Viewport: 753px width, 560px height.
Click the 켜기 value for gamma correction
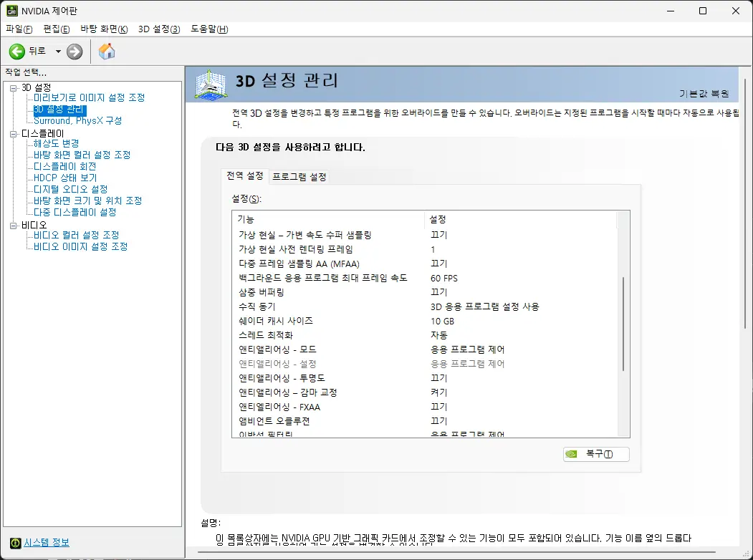click(439, 392)
